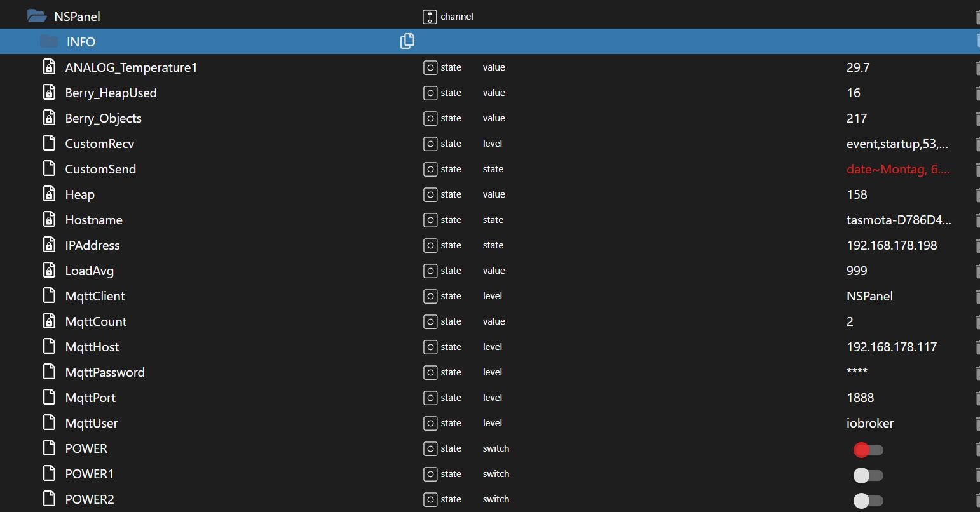Viewport: 980px width, 512px height.
Task: Select the MqttClient object
Action: point(95,296)
